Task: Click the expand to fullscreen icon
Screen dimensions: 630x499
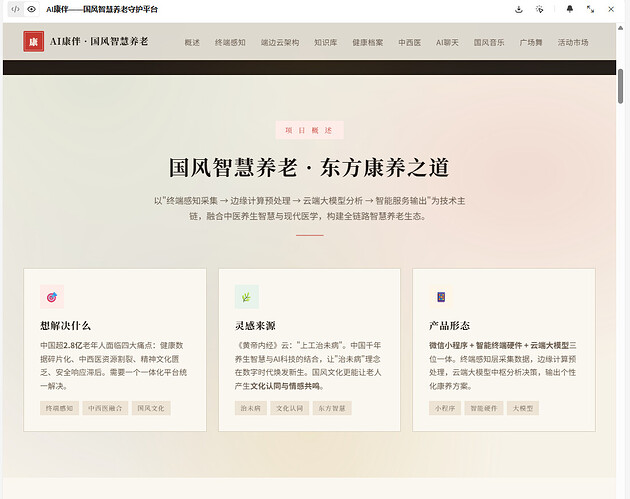Action: pos(590,9)
